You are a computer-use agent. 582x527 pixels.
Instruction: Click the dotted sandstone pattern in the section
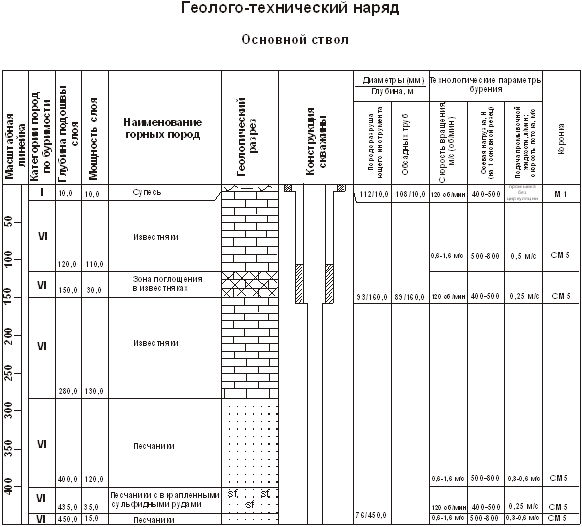250,442
